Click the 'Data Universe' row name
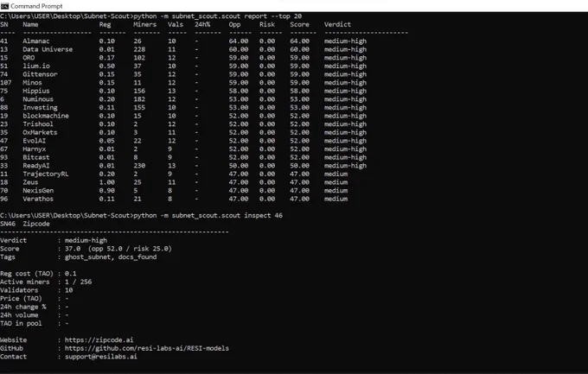 [48, 49]
